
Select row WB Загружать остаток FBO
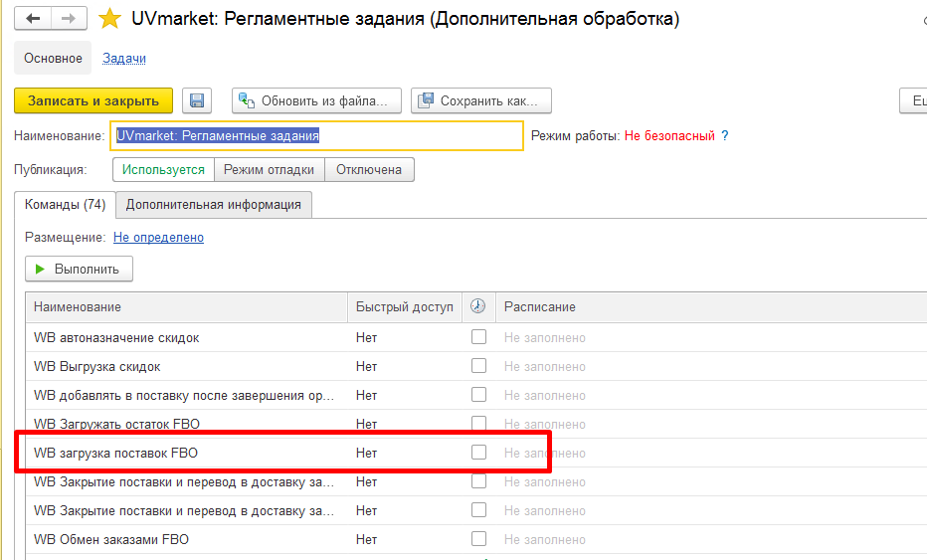[476, 424]
